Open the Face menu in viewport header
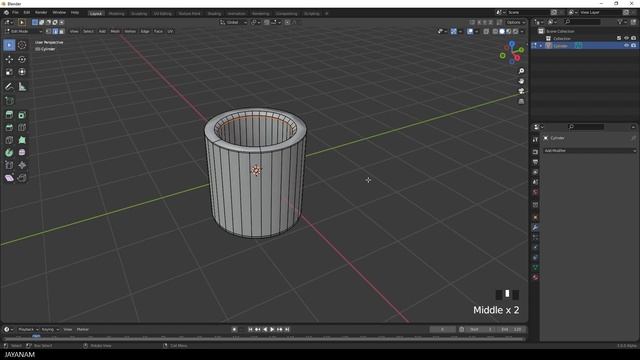Screen dimensions: 640x360 coord(158,31)
